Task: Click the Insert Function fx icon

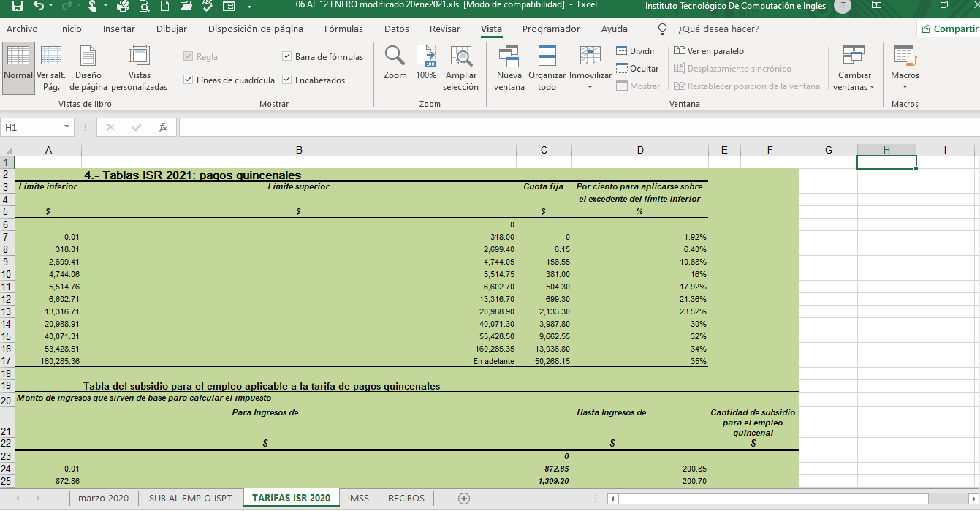Action: coord(163,127)
